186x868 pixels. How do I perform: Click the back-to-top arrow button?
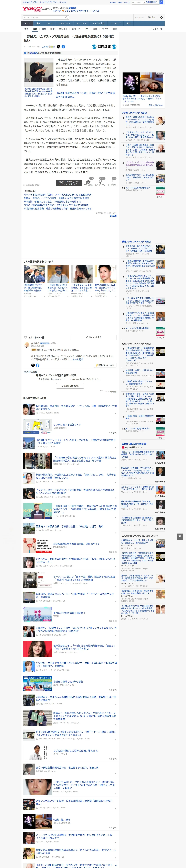pos(180,536)
